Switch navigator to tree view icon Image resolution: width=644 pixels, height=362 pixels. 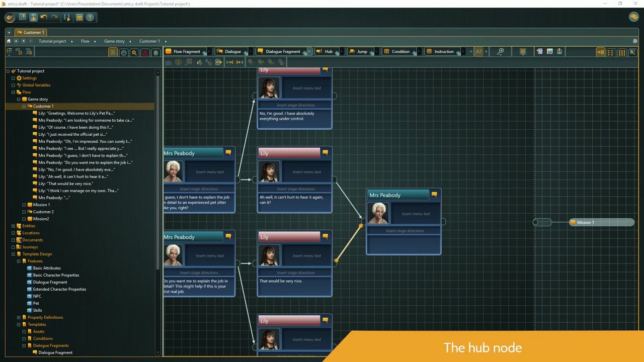113,52
